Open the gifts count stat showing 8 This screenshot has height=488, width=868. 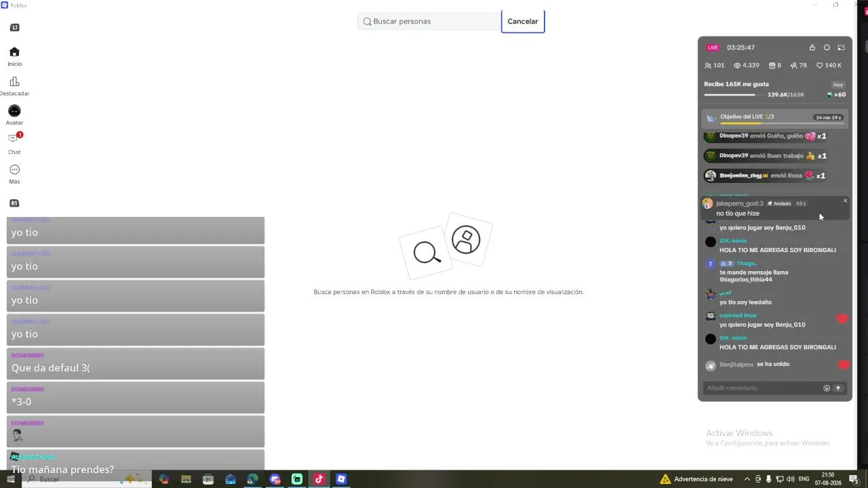[775, 66]
